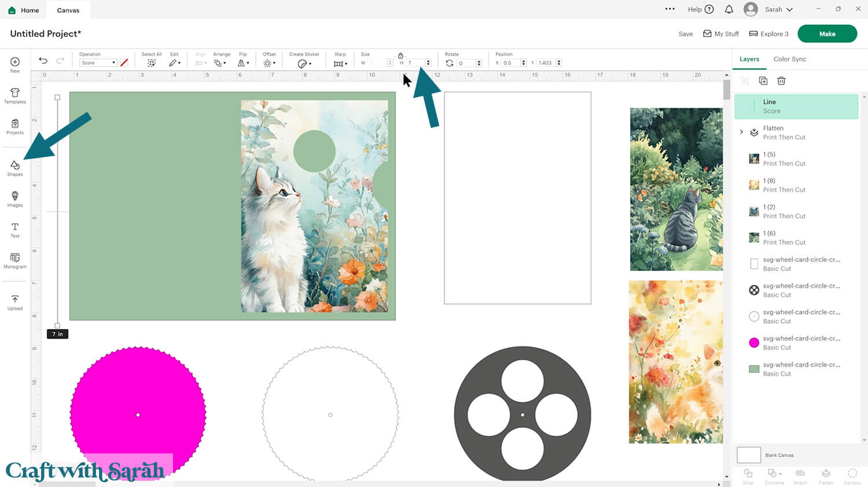The height and width of the screenshot is (487, 868).
Task: Select the Text tool
Action: [x=15, y=229]
